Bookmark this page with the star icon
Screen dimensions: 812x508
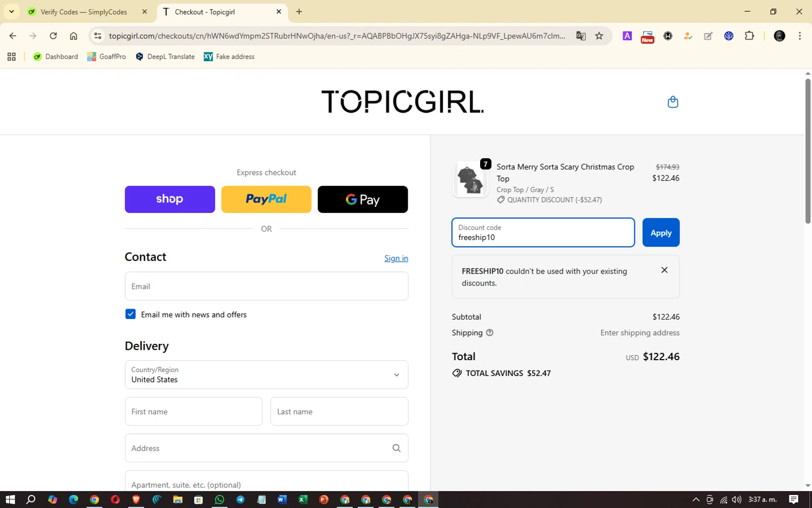(x=599, y=36)
